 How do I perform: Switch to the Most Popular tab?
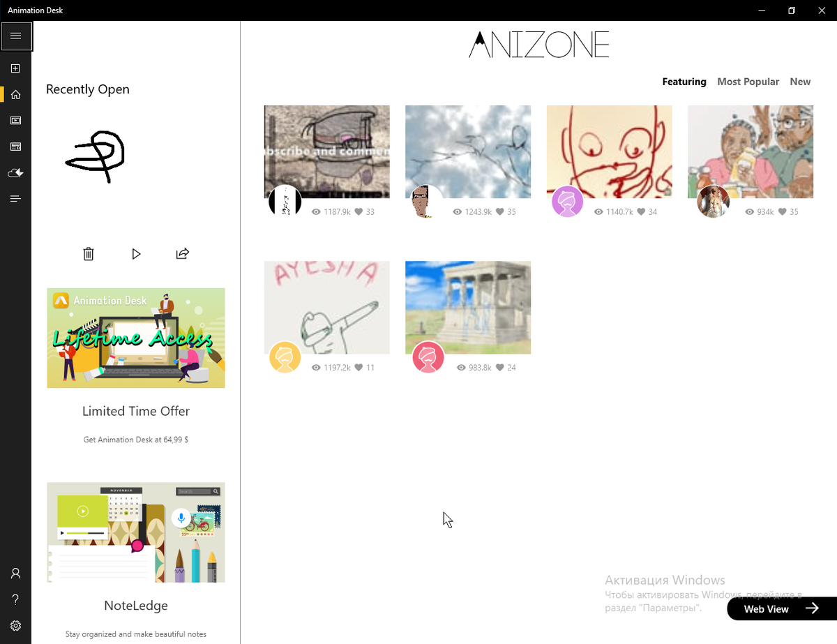coord(748,82)
